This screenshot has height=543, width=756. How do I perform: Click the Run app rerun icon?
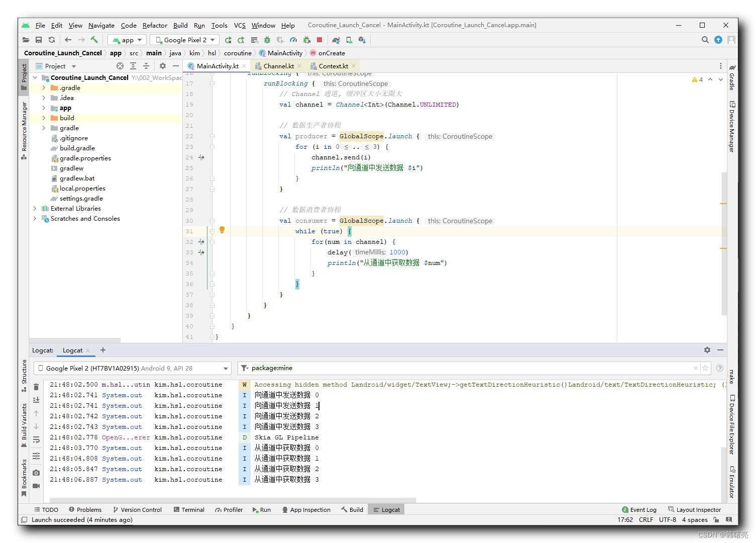[228, 40]
